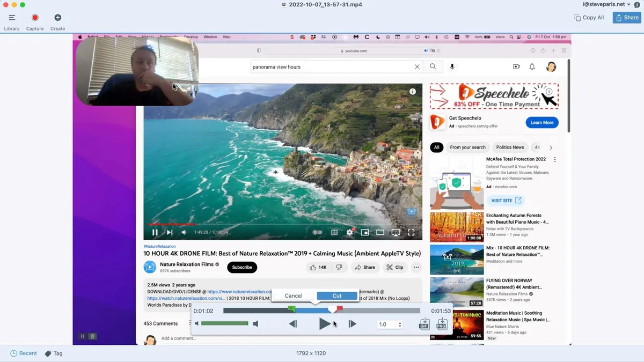The image size is (644, 362).
Task: Click the Tag button at bottom
Action: [x=54, y=353]
